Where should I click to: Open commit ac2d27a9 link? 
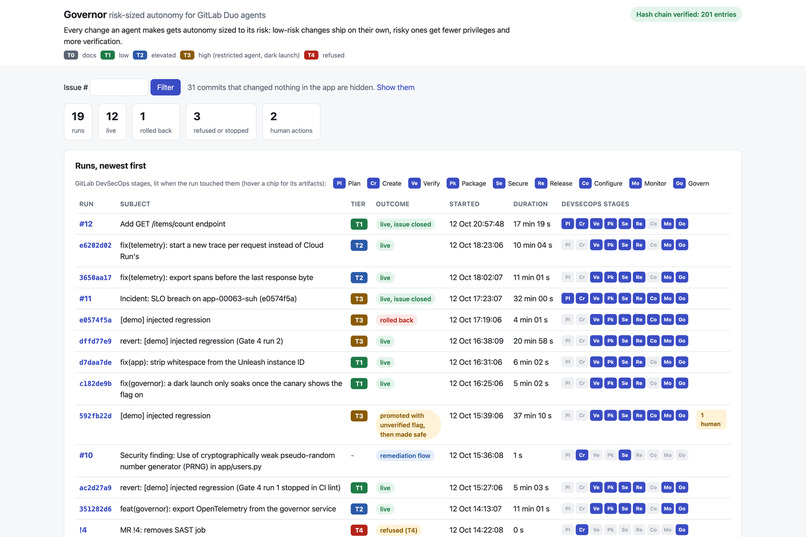[95, 488]
